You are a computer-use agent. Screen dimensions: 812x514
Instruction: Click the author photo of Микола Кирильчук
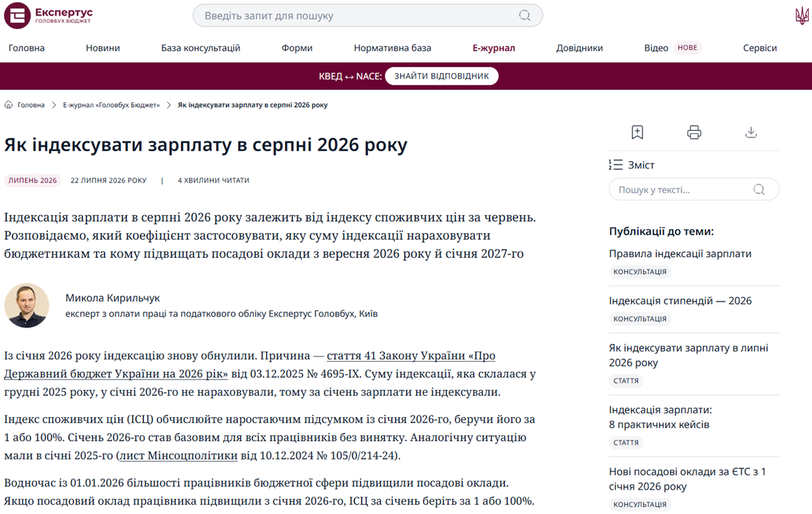click(x=27, y=306)
